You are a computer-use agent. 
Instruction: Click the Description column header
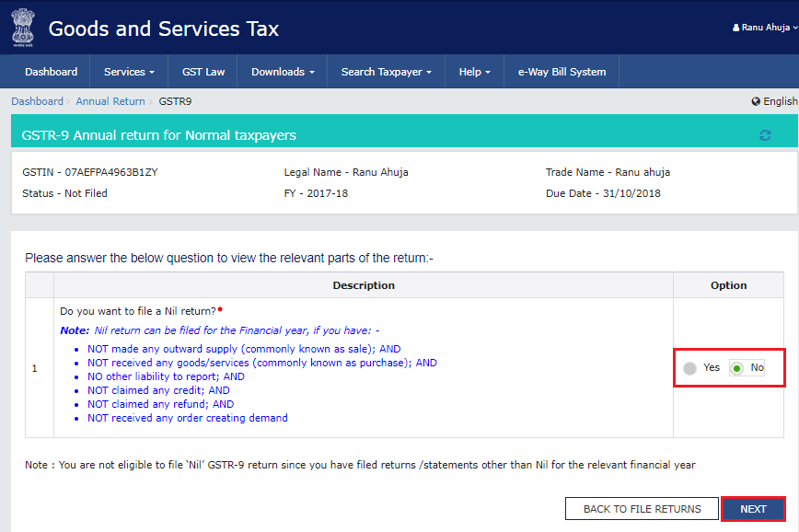[x=364, y=285]
